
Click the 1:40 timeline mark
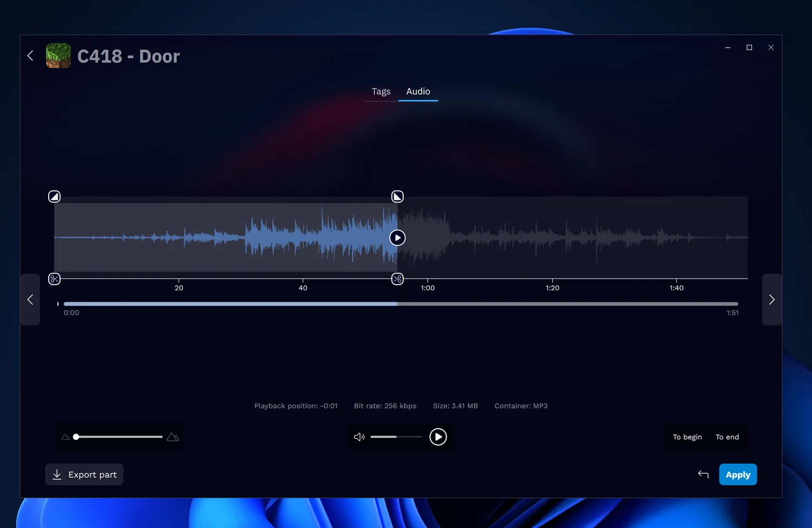pos(677,288)
